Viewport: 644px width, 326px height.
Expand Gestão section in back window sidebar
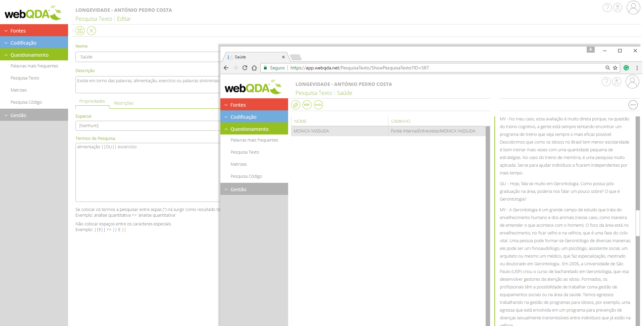(34, 115)
